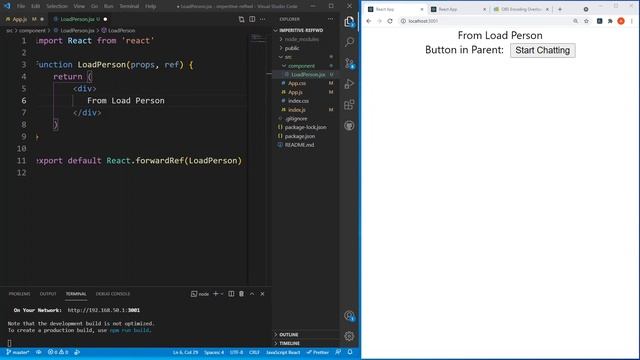
Task: Maximize the panel with the chevron up
Action: tap(252, 294)
